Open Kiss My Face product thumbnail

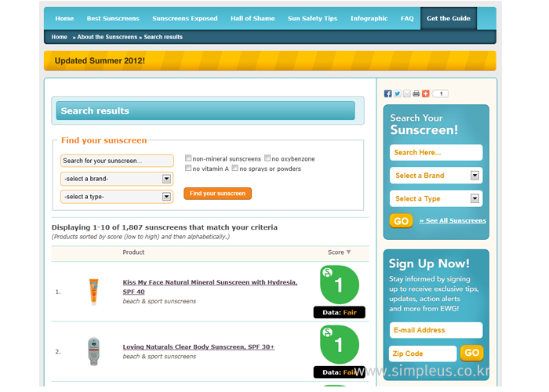pyautogui.click(x=93, y=292)
